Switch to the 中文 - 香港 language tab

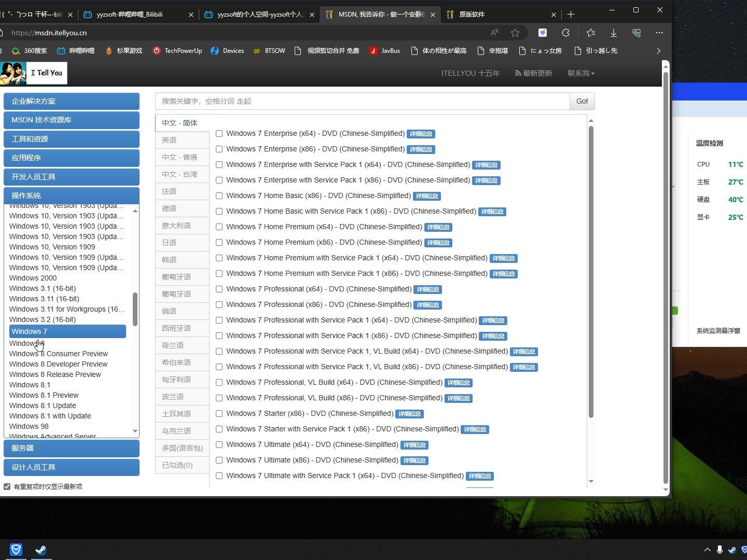[182, 157]
